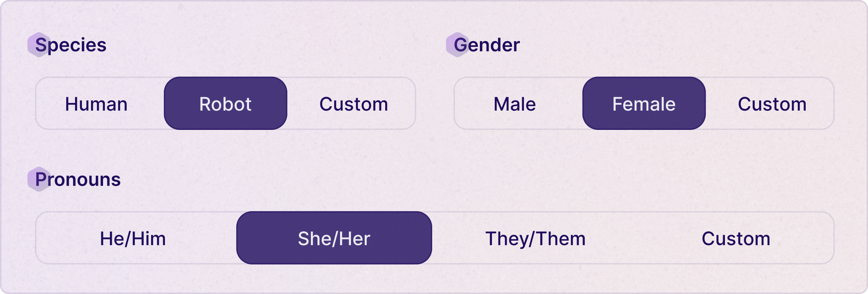Click the Species heading text
The width and height of the screenshot is (868, 294).
[x=71, y=45]
